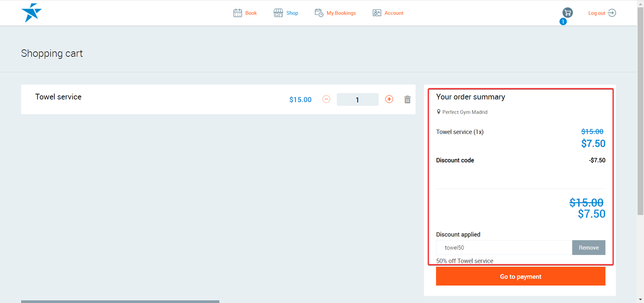Decrease Towel service quantity with minus
The height and width of the screenshot is (303, 644).
coord(326,99)
